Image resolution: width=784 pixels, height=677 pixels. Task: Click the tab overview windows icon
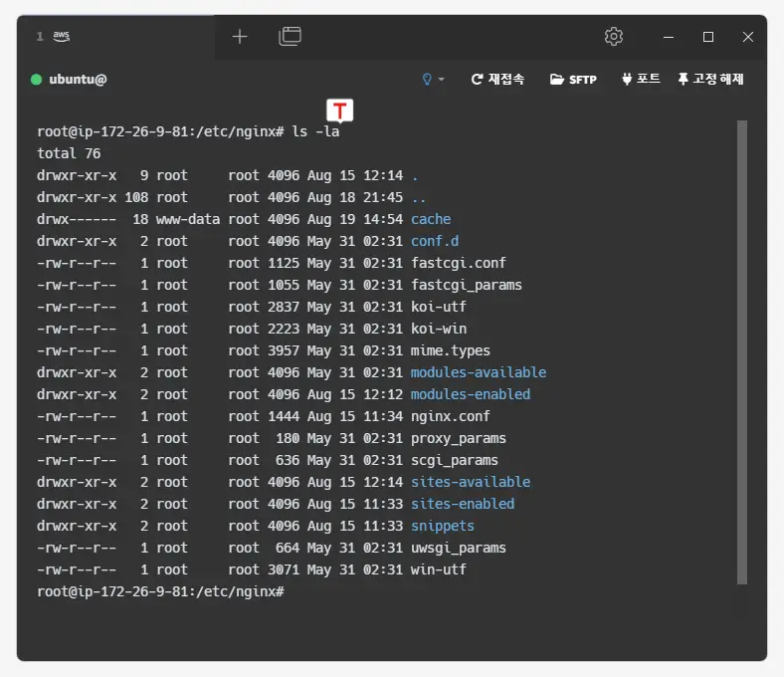(290, 37)
